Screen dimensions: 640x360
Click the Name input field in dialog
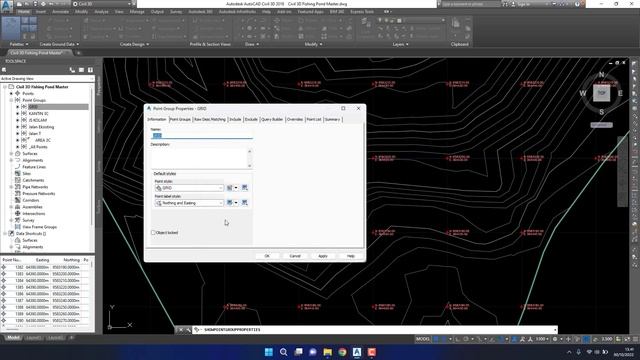pyautogui.click(x=202, y=136)
